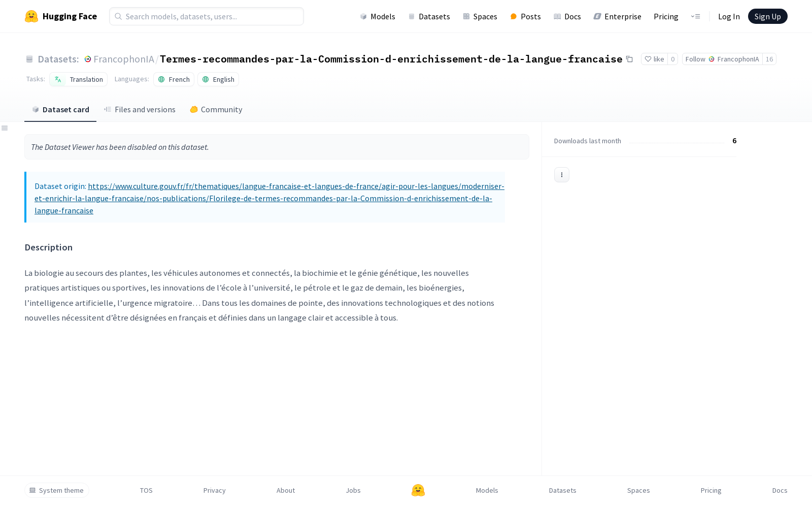The image size is (812, 508).
Task: Switch to the Dataset card tab
Action: coord(60,109)
